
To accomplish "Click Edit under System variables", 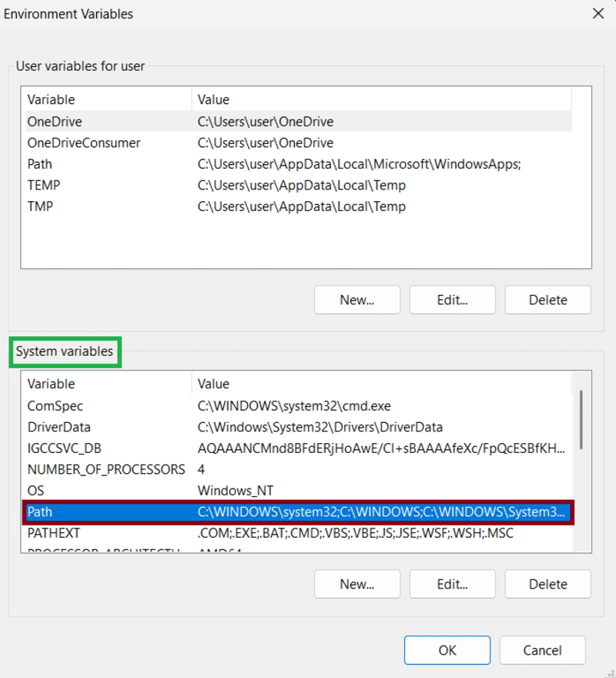I will (452, 584).
